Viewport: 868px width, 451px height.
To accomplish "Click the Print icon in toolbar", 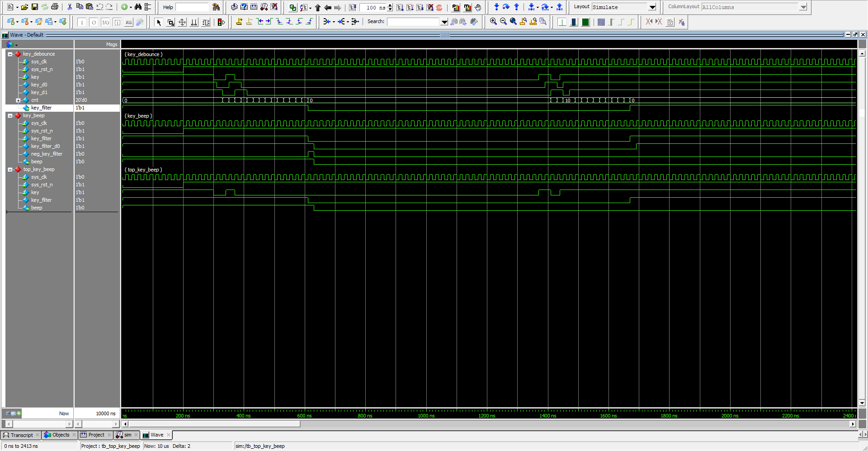I will click(55, 7).
